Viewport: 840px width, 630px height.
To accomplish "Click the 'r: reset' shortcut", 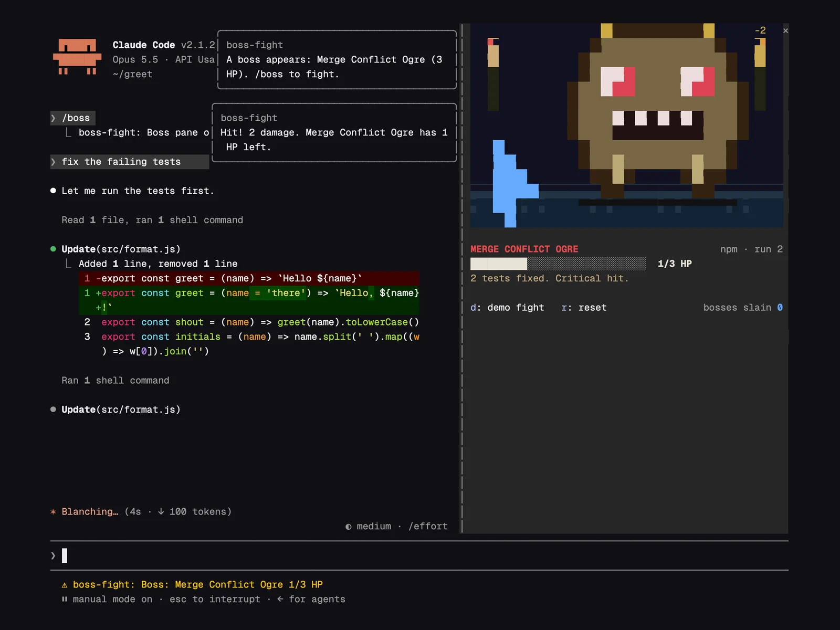I will 584,308.
